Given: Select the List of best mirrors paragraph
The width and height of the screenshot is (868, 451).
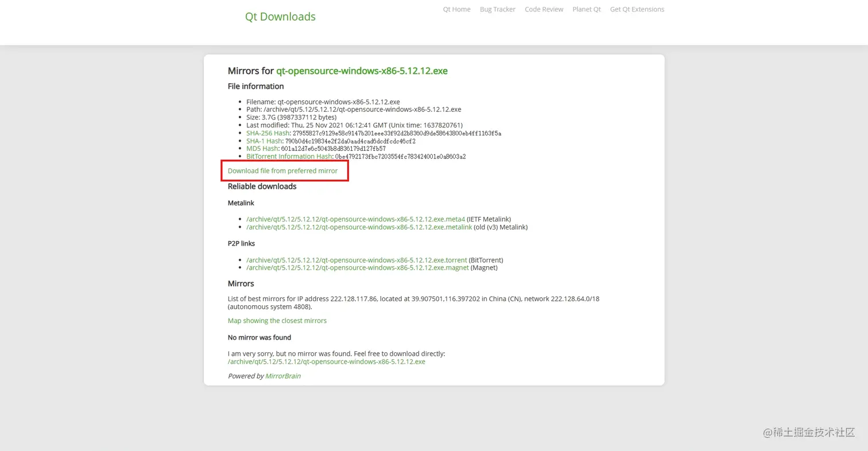Looking at the screenshot, I should (413, 303).
